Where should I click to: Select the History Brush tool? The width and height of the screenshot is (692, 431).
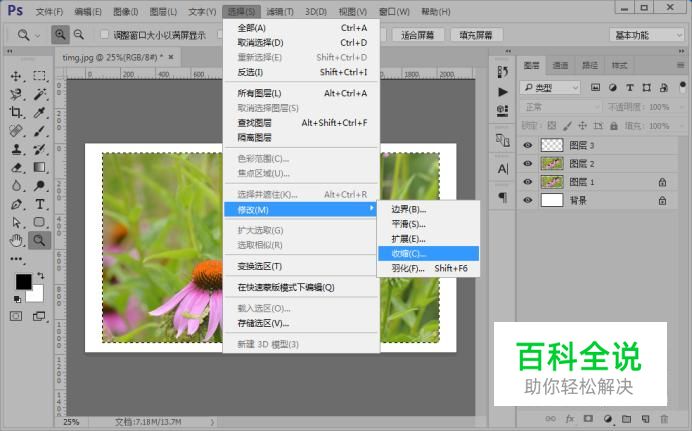(x=39, y=149)
